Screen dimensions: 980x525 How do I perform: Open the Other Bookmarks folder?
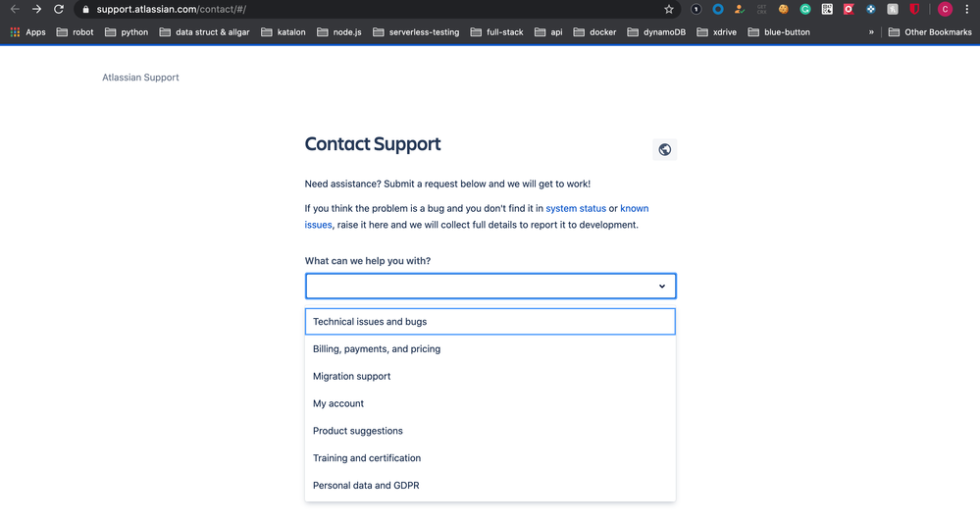[x=930, y=31]
